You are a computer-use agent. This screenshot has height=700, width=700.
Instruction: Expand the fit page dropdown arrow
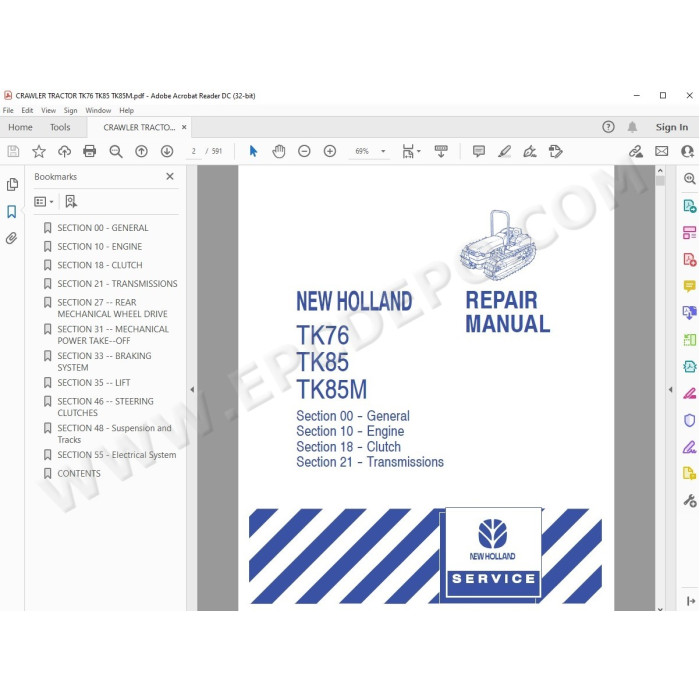coord(418,151)
